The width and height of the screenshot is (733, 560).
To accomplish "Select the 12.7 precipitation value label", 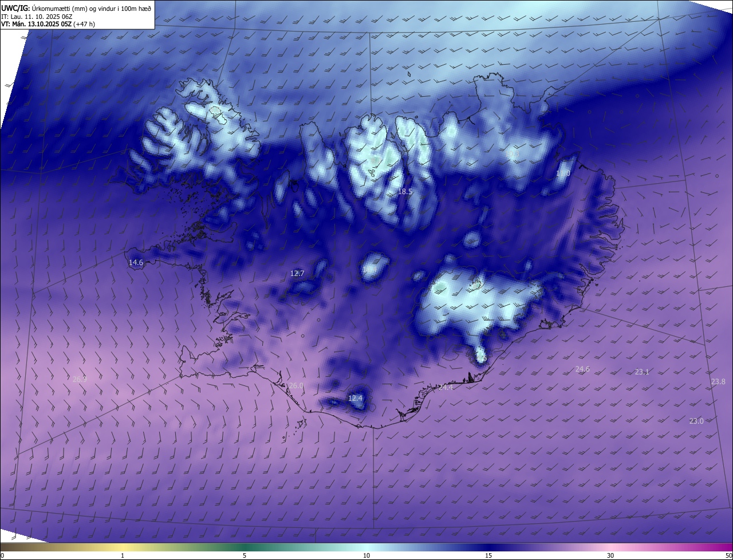I will (x=297, y=274).
